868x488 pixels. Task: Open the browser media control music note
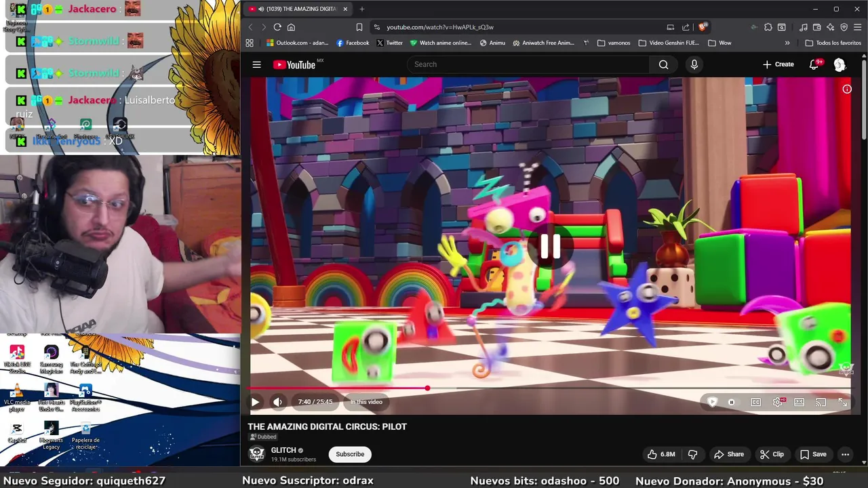[x=804, y=27]
